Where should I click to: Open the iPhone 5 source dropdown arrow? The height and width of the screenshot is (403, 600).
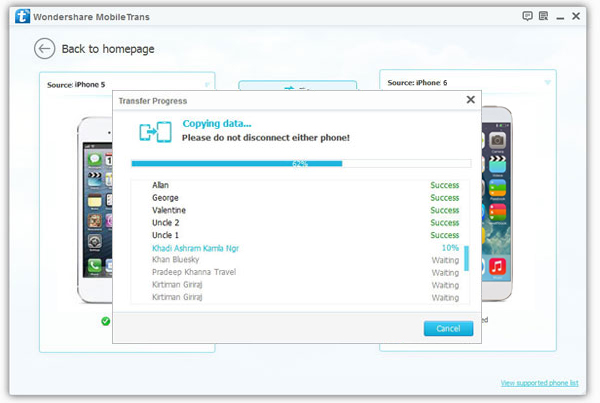click(207, 85)
